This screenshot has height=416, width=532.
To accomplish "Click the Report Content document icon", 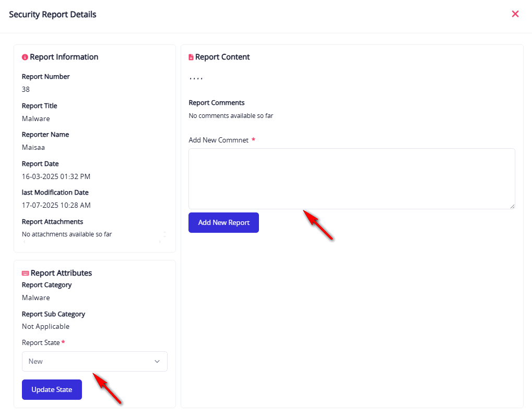I will 191,57.
